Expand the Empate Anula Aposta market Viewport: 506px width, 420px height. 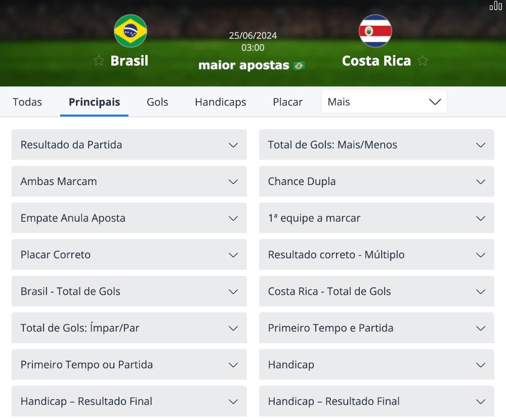pyautogui.click(x=129, y=218)
